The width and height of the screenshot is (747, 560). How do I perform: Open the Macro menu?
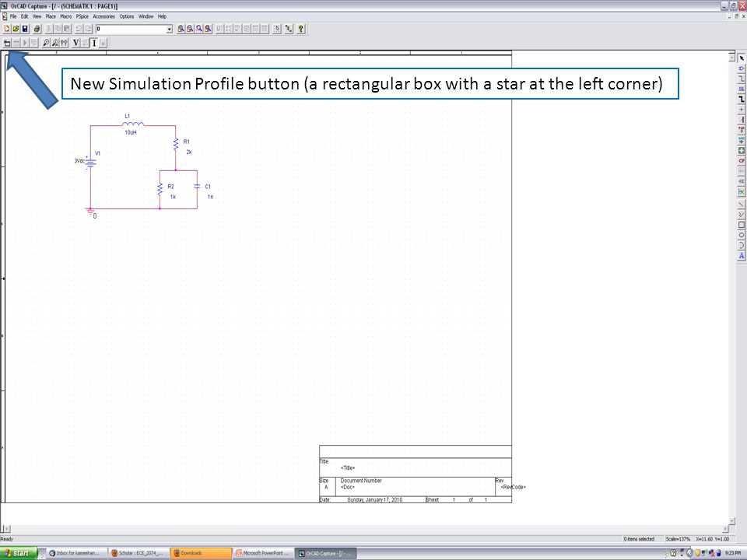pos(65,16)
